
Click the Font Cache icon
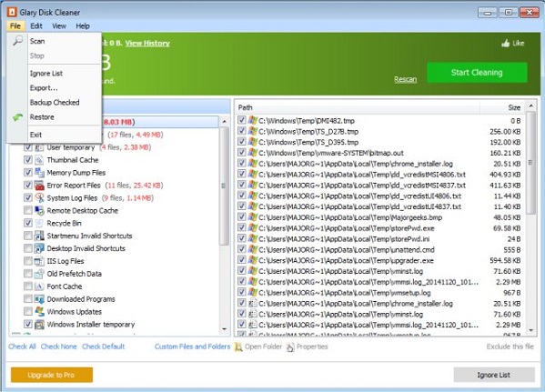tap(39, 286)
